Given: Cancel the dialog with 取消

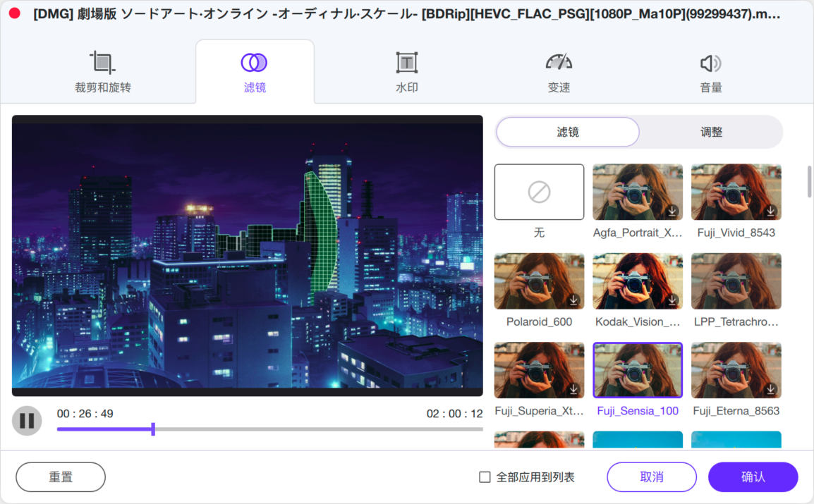Looking at the screenshot, I should coord(652,477).
